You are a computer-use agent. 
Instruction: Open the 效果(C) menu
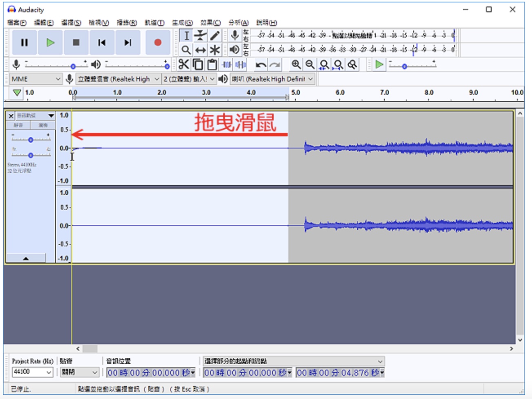(x=211, y=22)
